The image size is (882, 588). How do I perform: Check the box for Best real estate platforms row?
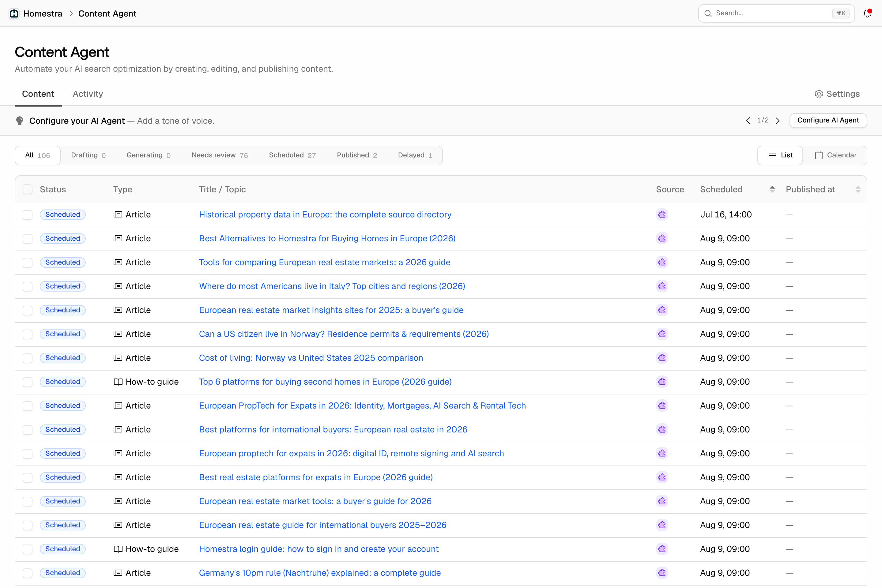click(x=27, y=477)
